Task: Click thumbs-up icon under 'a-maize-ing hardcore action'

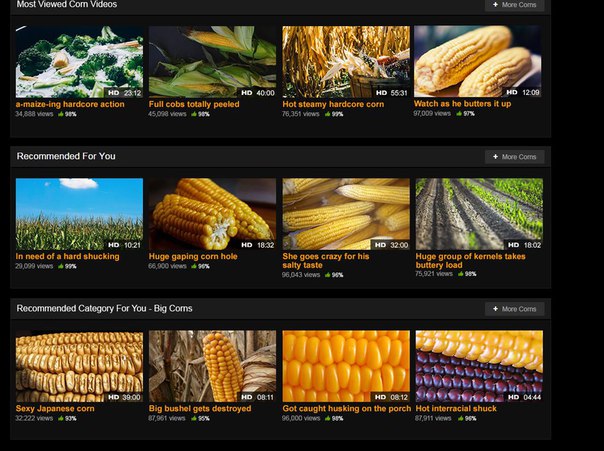Action: 61,114
